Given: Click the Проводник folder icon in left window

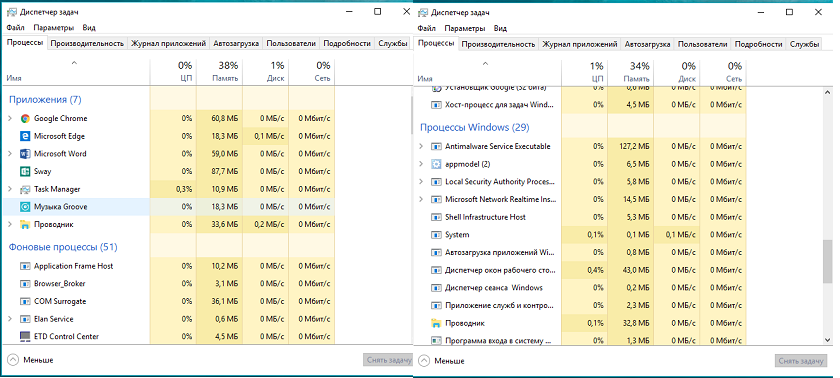Looking at the screenshot, I should click(x=25, y=224).
